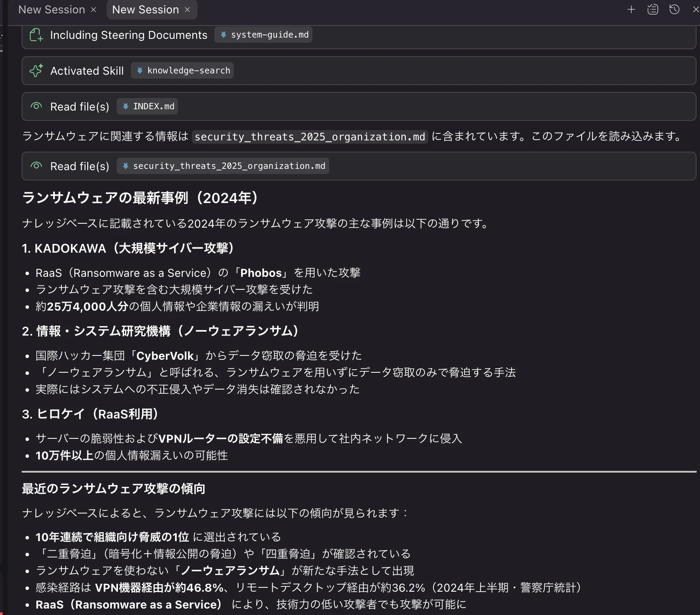Close the active New Session tab
Screen dimensions: 700x615
click(187, 10)
